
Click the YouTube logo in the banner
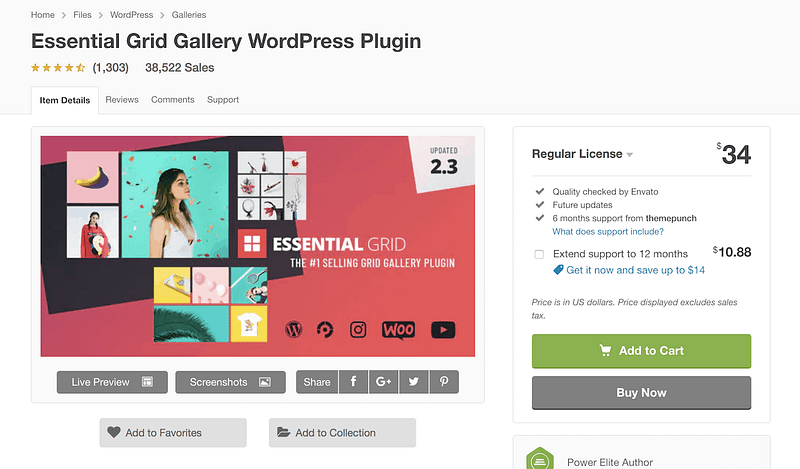click(443, 330)
